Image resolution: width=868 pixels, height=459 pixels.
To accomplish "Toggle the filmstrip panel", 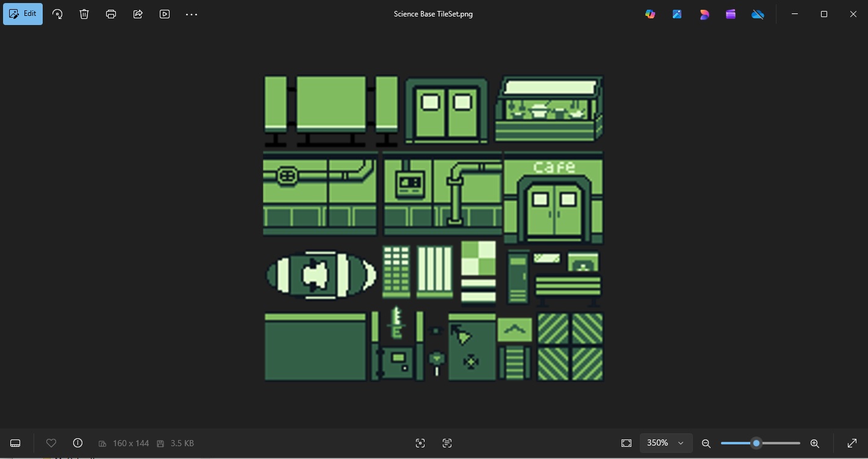I will pyautogui.click(x=15, y=443).
